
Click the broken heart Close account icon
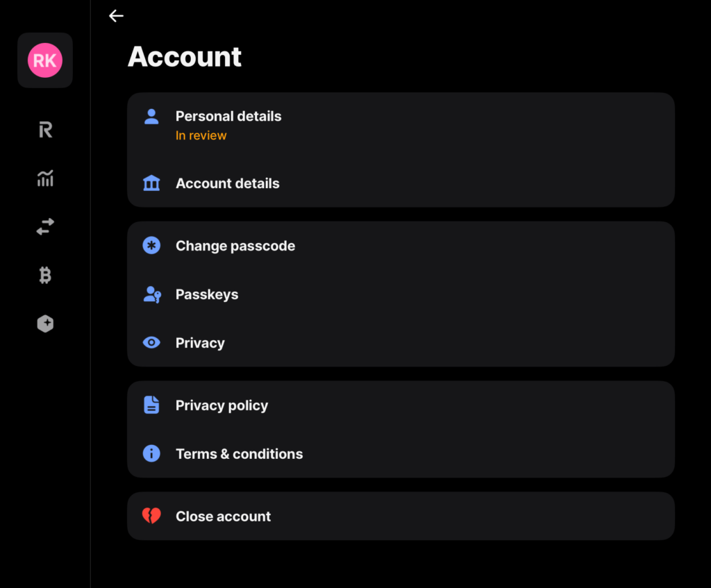coord(151,516)
